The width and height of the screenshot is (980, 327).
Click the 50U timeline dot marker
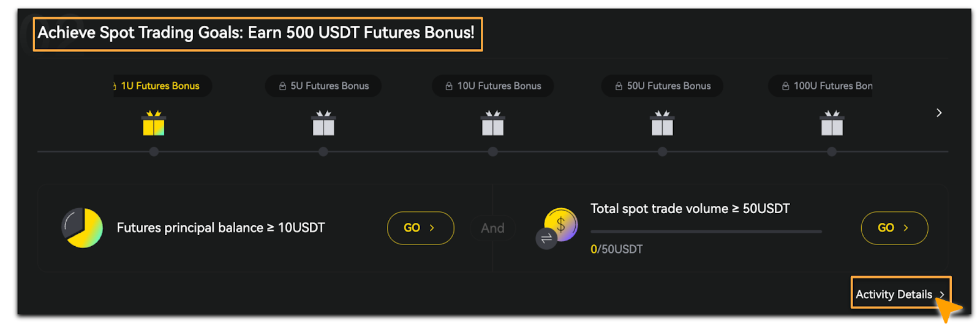click(662, 151)
